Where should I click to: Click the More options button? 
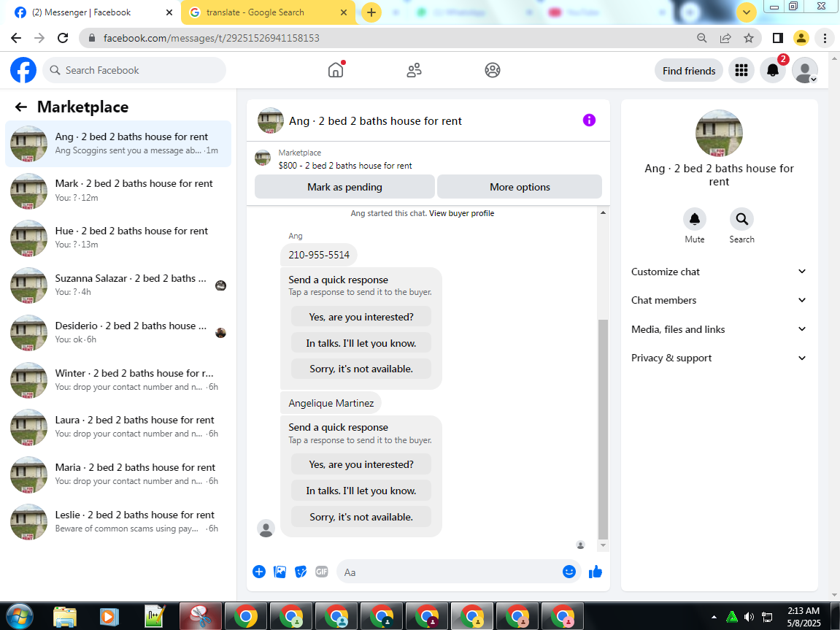(x=520, y=187)
